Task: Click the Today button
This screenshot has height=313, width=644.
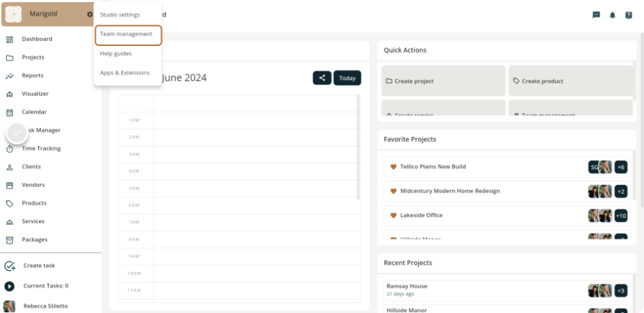Action: (x=347, y=77)
